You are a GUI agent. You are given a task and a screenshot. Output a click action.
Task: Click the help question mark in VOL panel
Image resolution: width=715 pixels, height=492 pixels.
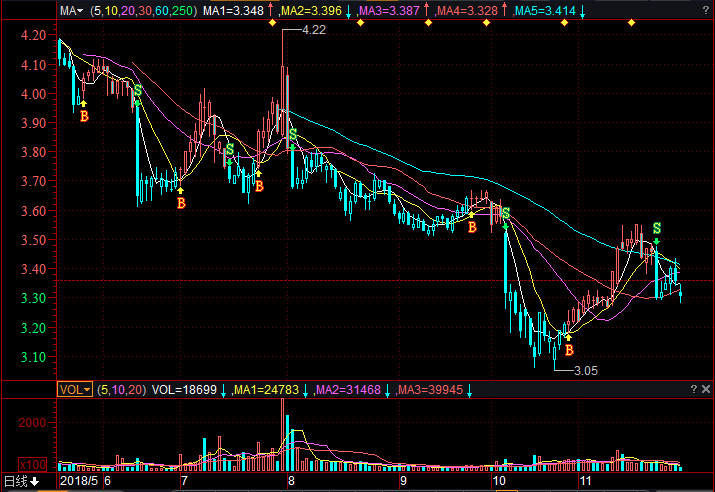(693, 388)
